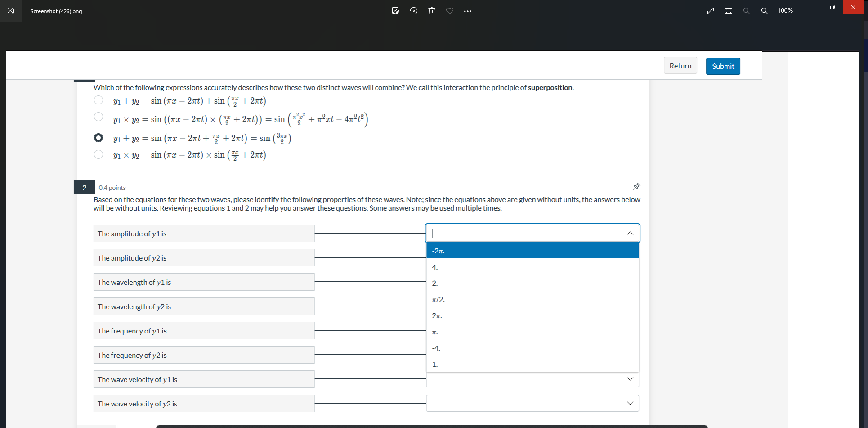Viewport: 868px width, 428px height.
Task: Enter full screen view using the expand arrows icon
Action: 711,11
